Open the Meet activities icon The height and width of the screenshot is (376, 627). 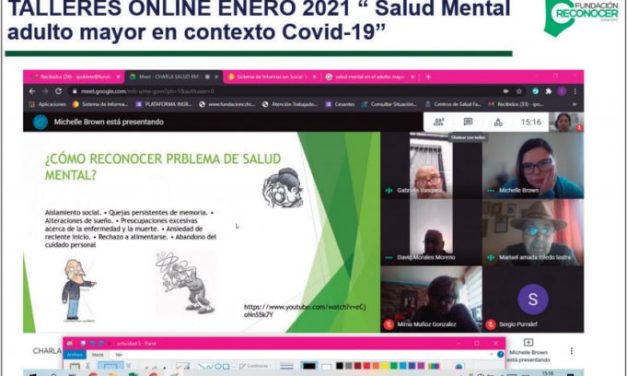pyautogui.click(x=498, y=122)
